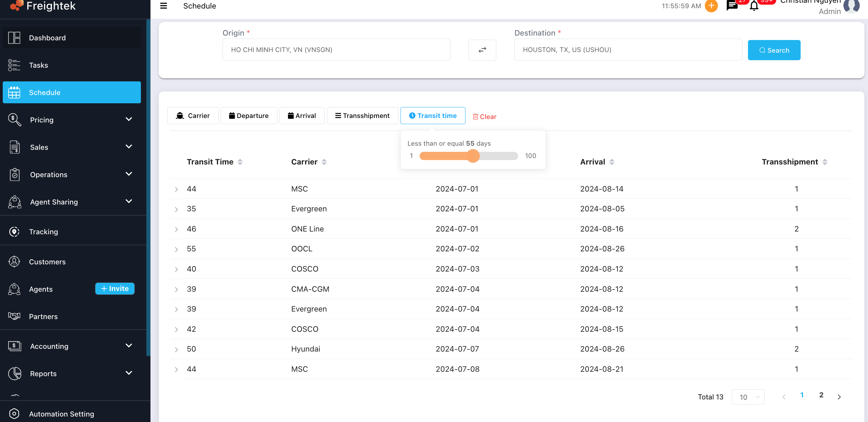Click the user avatar picture
868x422 pixels.
coord(851,6)
